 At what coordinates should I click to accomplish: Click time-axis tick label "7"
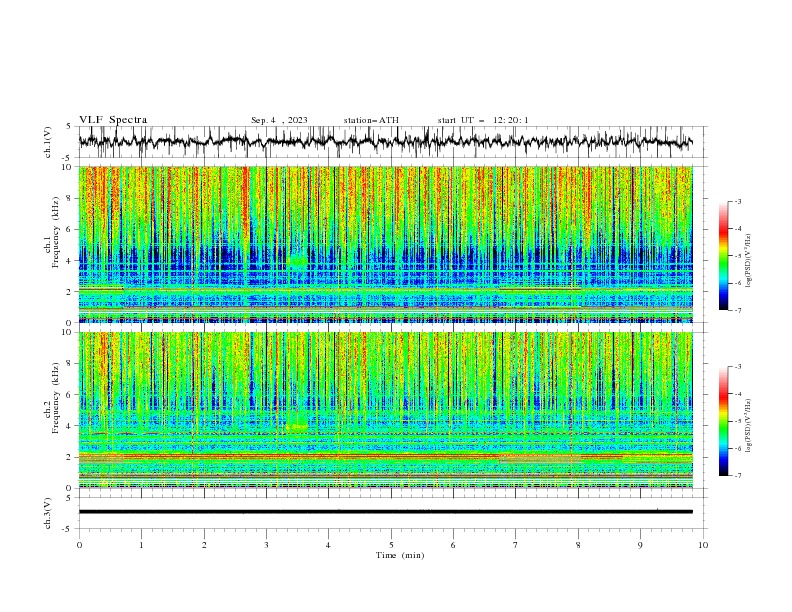point(516,545)
